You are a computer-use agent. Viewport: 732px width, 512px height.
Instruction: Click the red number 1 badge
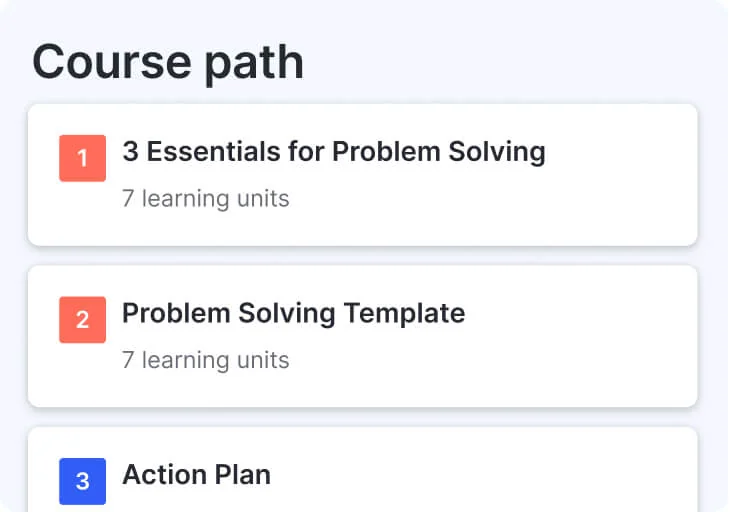tap(83, 158)
